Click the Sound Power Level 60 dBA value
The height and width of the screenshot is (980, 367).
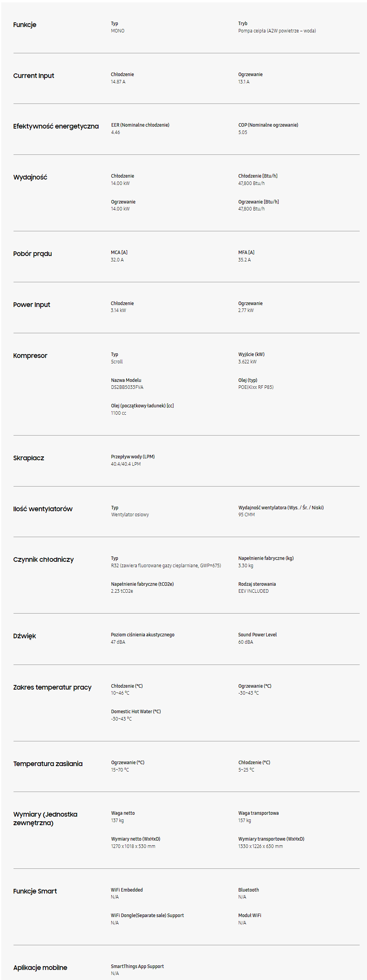(246, 642)
